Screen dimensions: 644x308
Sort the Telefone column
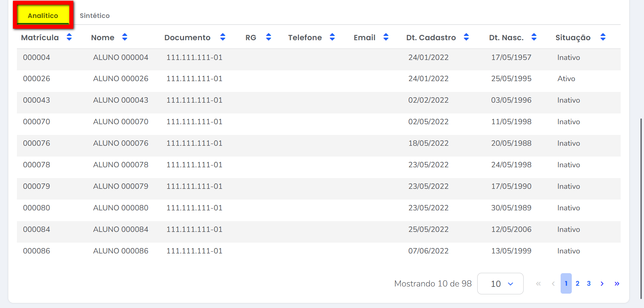tap(332, 37)
